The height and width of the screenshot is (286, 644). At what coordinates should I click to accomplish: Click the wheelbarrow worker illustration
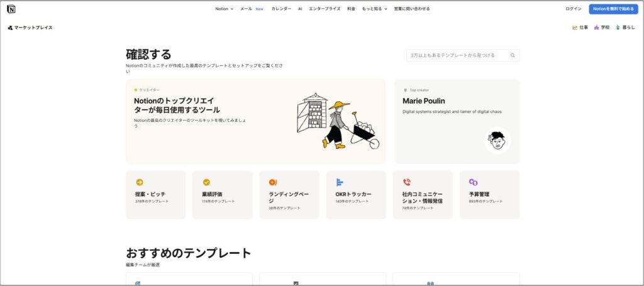pyautogui.click(x=338, y=120)
